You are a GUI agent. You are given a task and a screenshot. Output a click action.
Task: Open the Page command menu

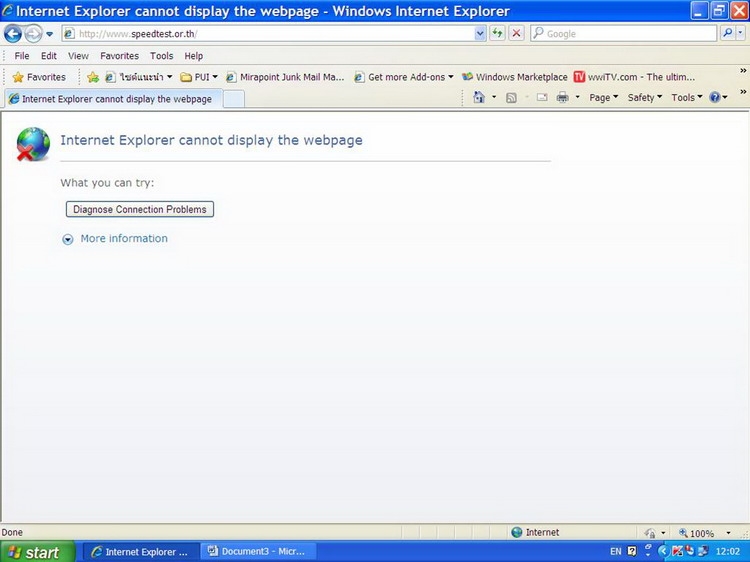(x=604, y=98)
